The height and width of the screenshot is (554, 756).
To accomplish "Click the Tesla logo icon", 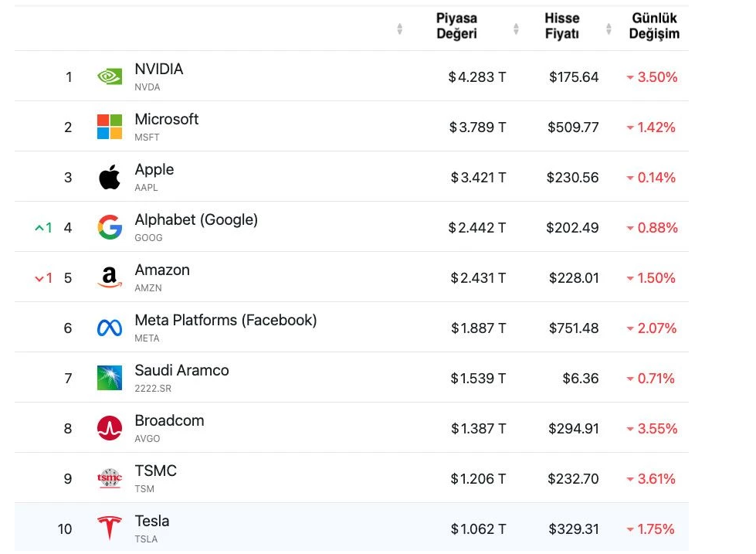I will tap(110, 529).
